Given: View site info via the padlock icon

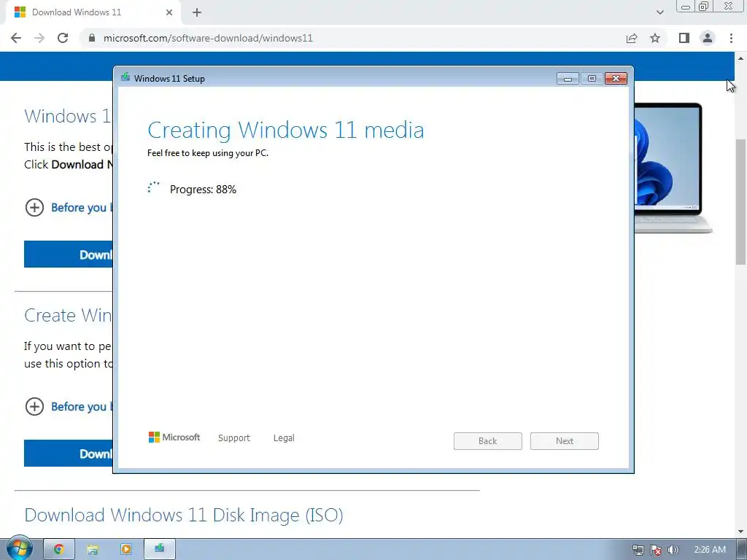Looking at the screenshot, I should 92,38.
